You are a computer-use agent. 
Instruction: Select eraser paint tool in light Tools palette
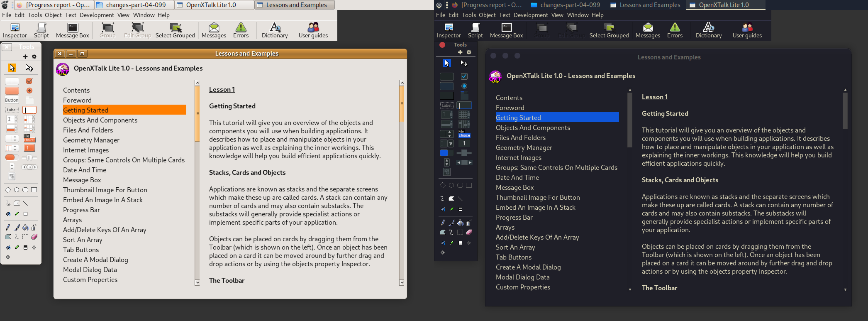coord(34,237)
